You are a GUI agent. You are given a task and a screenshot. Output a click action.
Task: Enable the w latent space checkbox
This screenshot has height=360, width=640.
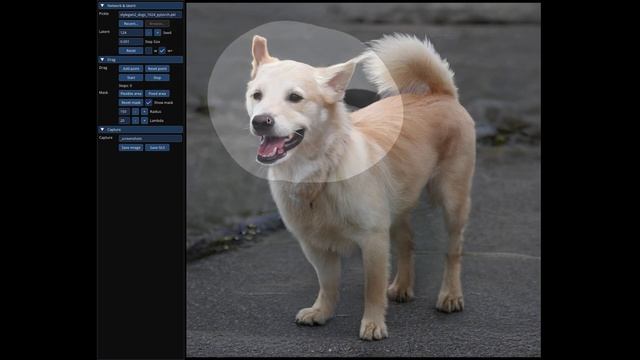(149, 51)
